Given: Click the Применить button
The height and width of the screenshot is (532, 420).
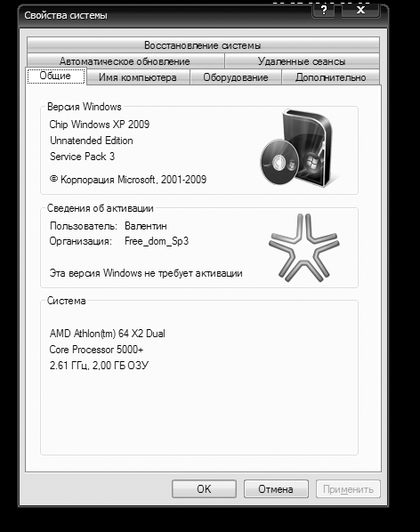Looking at the screenshot, I should coord(348,489).
